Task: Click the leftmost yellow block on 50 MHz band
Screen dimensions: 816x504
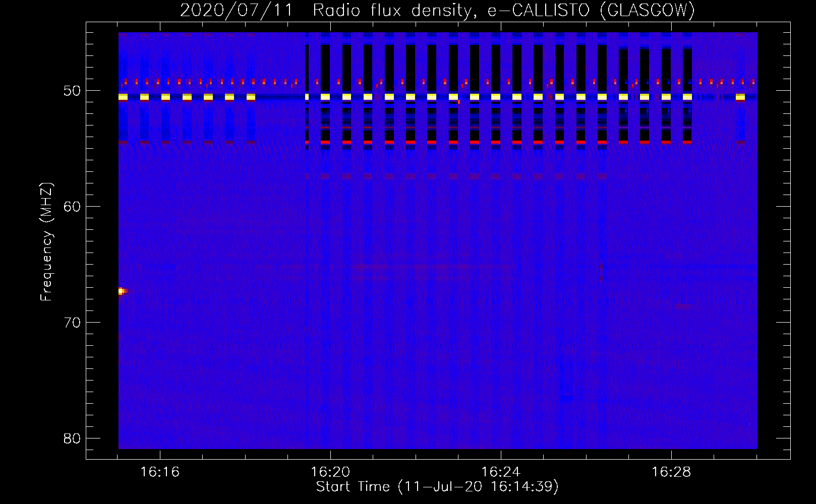Action: pyautogui.click(x=123, y=97)
